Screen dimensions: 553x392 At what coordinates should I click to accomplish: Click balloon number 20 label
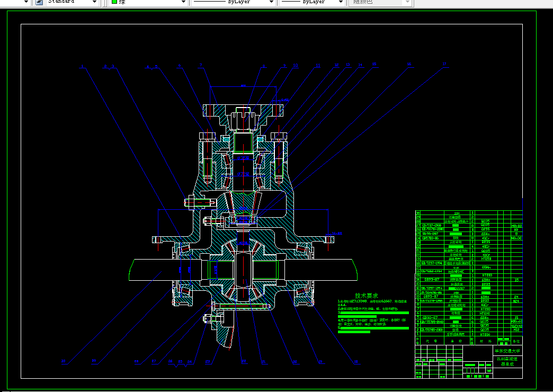(x=295, y=362)
